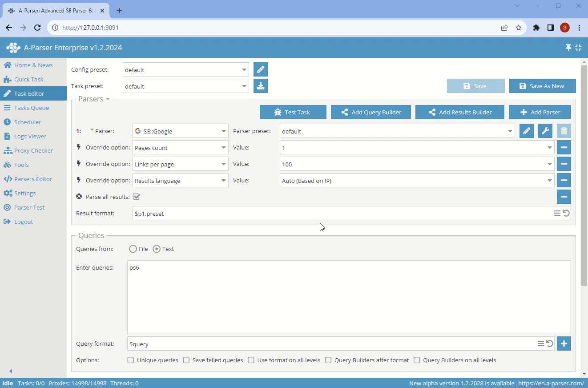This screenshot has width=588, height=388.
Task: Open the Parser dropdown showing SE::Google
Action: pyautogui.click(x=180, y=130)
